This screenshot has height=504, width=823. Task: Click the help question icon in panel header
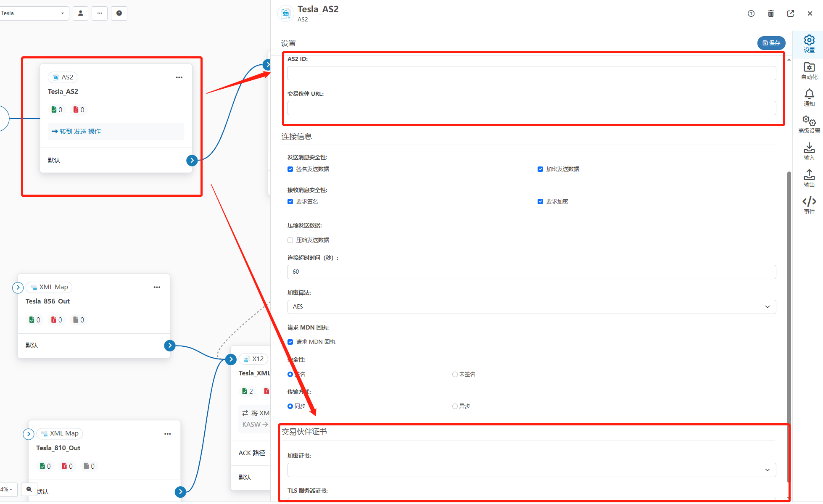coord(751,13)
